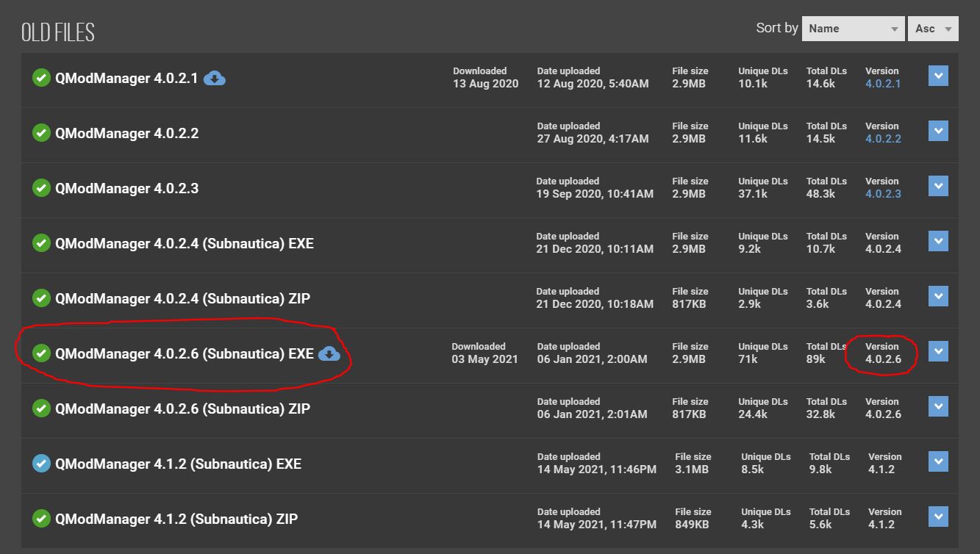Expand options for QModManager 4.0.2.1
The height and width of the screenshot is (554, 980).
938,76
